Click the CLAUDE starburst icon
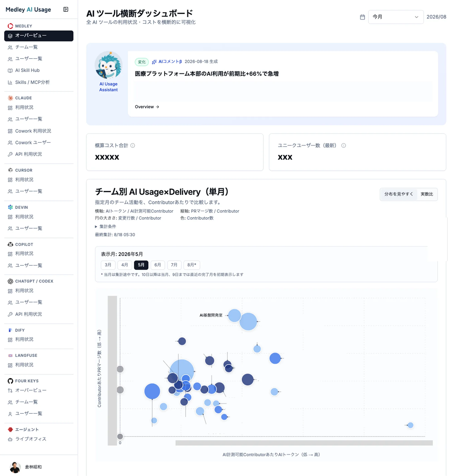 (x=10, y=98)
